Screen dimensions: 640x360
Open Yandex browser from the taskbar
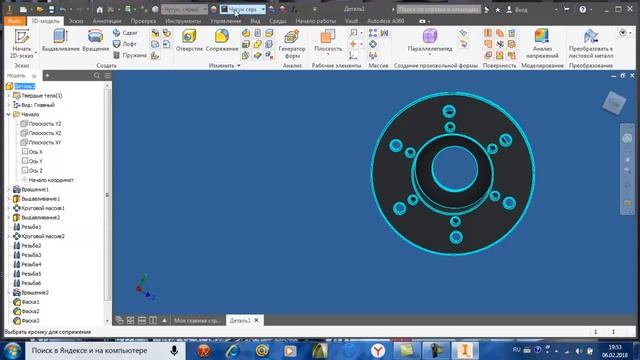378,351
